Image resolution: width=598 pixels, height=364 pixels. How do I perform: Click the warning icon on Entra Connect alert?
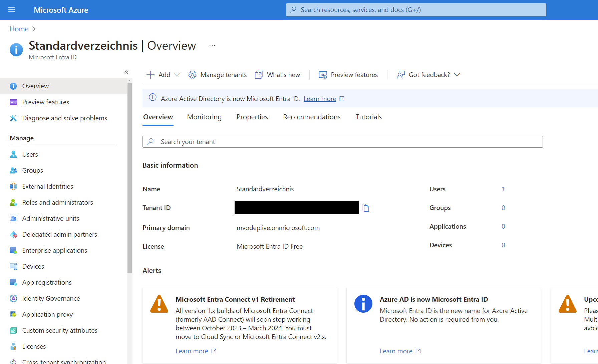coord(159,304)
